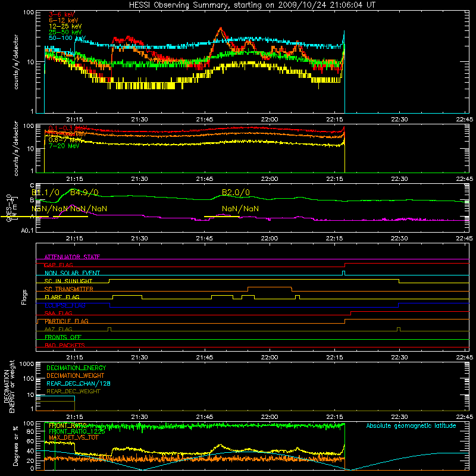Click the GOES-10 axis label
The image size is (476, 476).
[9, 208]
